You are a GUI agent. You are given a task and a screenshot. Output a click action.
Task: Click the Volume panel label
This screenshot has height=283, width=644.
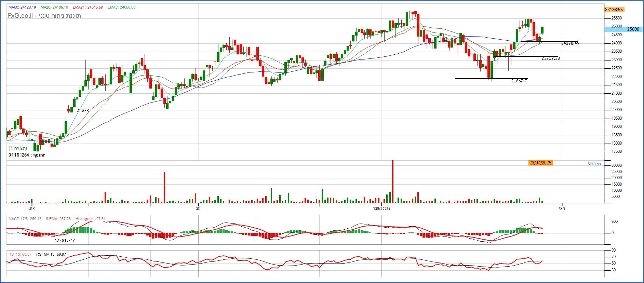[x=594, y=164]
